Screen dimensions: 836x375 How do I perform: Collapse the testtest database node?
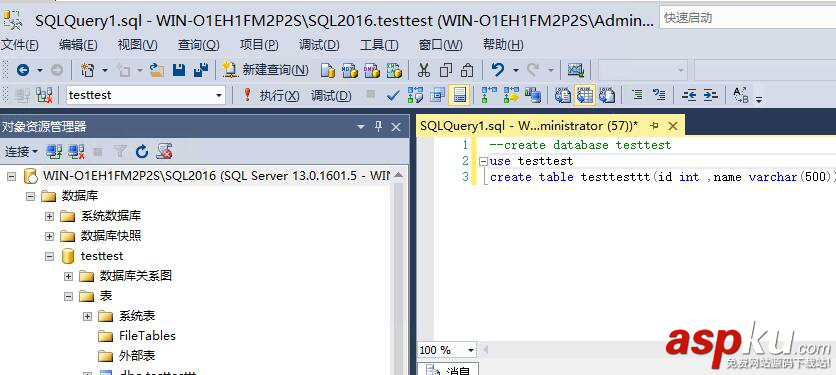[x=50, y=257]
